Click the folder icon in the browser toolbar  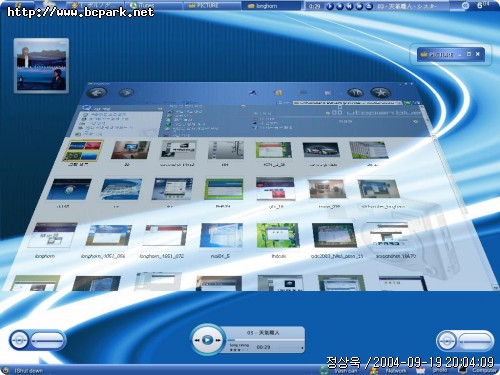click(x=278, y=93)
